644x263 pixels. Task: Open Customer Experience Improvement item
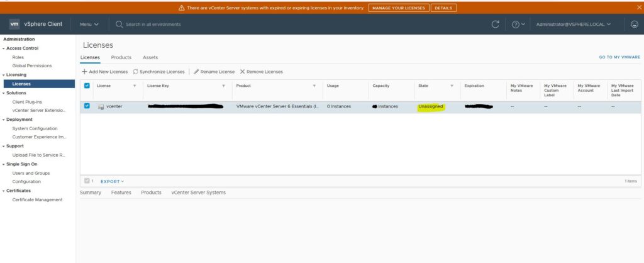[39, 137]
